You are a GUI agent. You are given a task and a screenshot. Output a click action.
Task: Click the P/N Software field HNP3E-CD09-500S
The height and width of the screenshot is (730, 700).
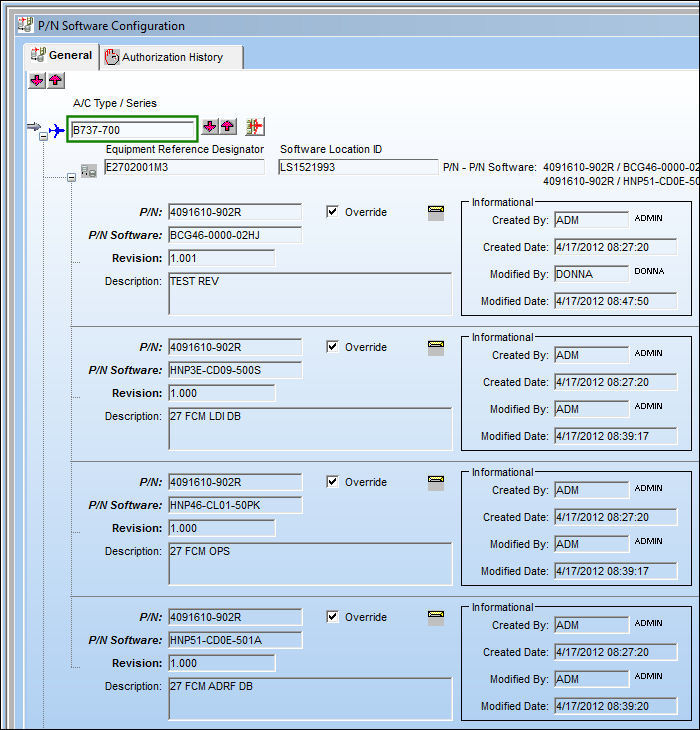pos(235,370)
